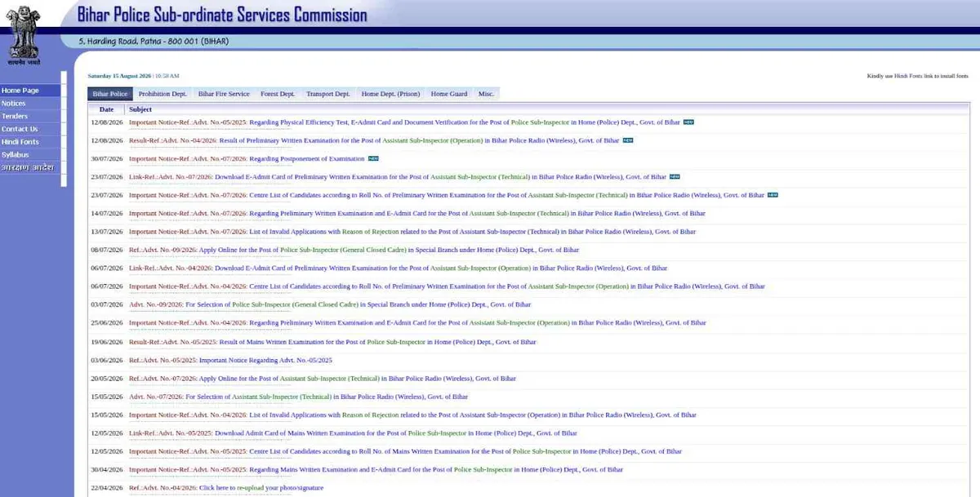Open Syllabus in sidebar menu

(x=31, y=154)
